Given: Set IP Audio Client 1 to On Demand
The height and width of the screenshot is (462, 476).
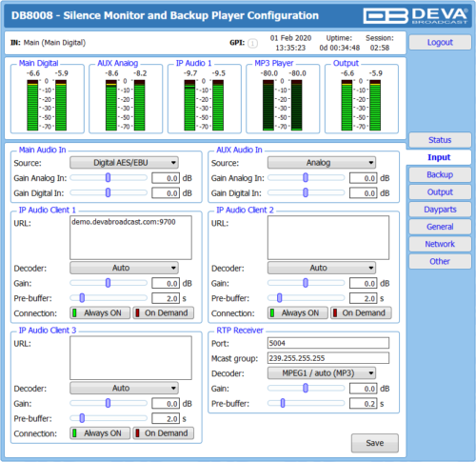Looking at the screenshot, I should click(164, 313).
